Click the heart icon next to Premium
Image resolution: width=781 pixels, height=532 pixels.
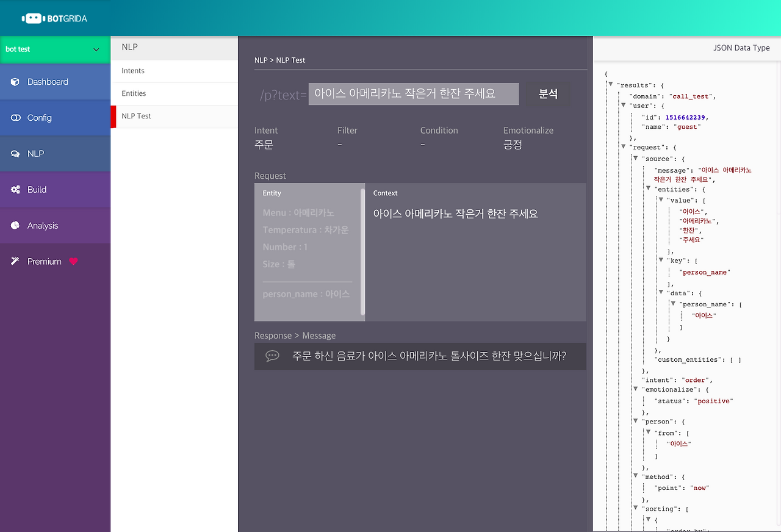(73, 262)
